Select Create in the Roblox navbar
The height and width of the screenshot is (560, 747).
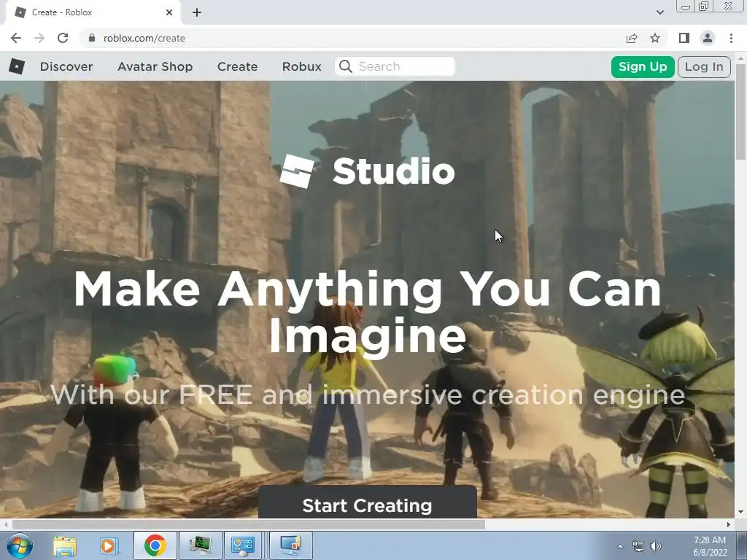[x=237, y=66]
